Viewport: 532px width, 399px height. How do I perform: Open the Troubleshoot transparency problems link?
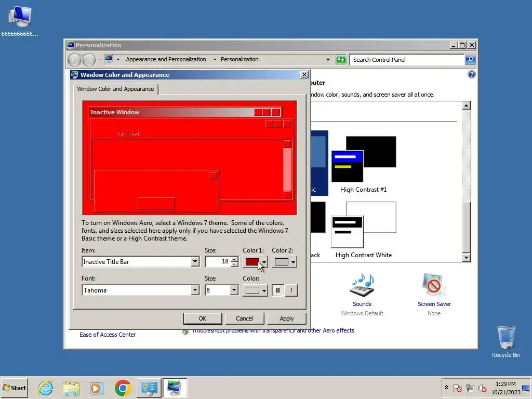tap(273, 330)
